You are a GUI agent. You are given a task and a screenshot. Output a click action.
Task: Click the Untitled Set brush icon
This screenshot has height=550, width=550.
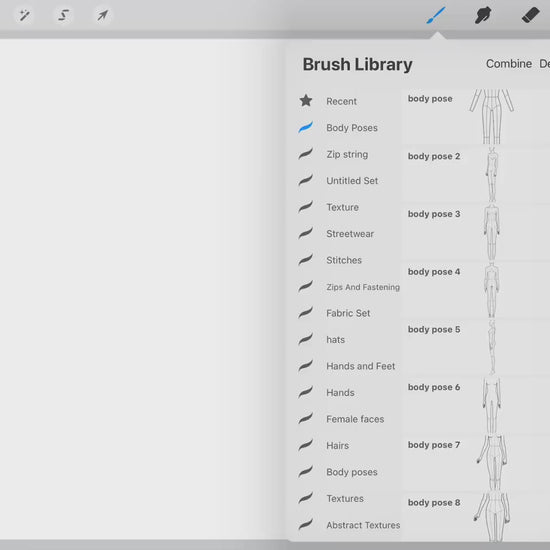(x=306, y=180)
